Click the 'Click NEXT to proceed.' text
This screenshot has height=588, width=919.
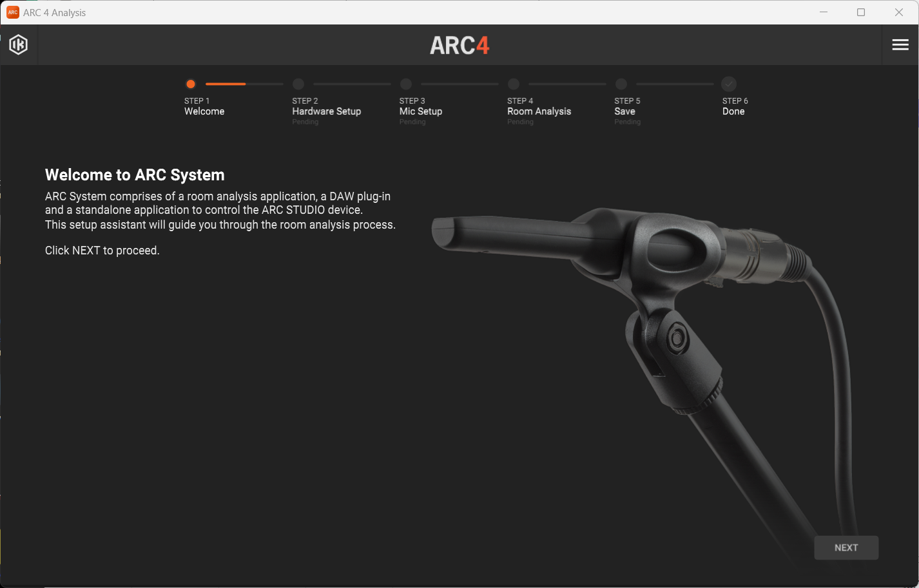(102, 251)
